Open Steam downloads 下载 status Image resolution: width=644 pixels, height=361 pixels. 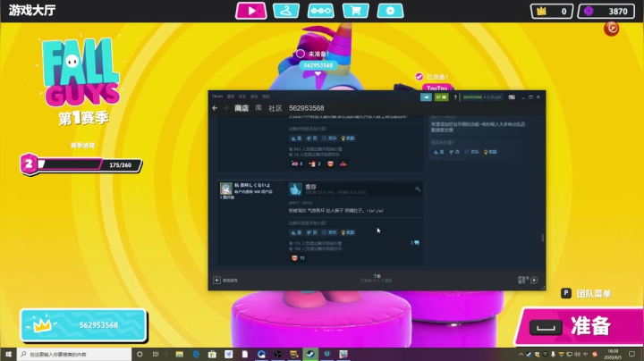tap(377, 279)
